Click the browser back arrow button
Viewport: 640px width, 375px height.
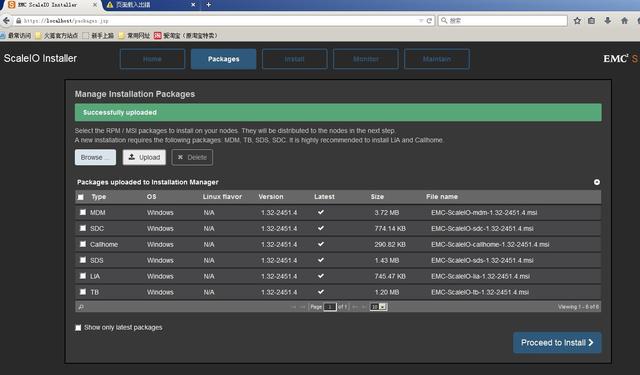click(x=6, y=20)
